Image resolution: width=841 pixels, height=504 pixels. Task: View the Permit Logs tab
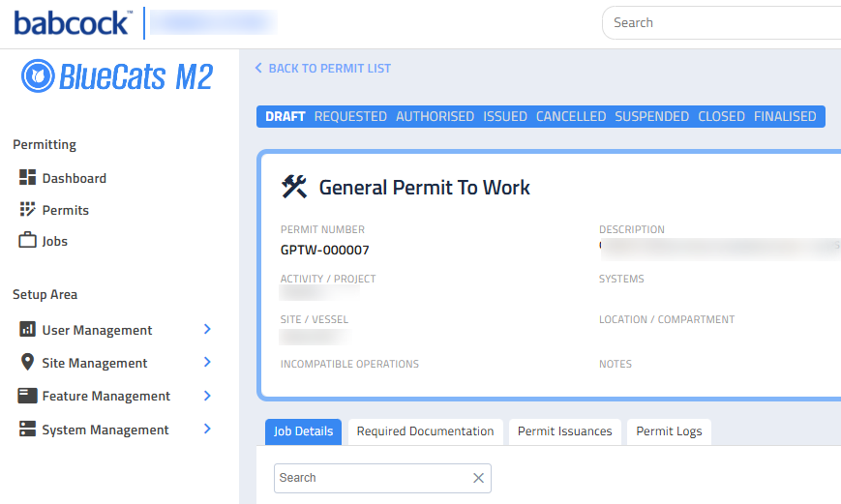tap(669, 431)
